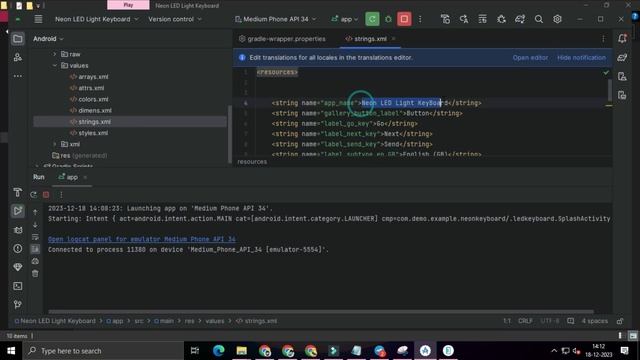Click Sync Project with Gradle icon
The width and height of the screenshot is (640, 360).
(520, 19)
